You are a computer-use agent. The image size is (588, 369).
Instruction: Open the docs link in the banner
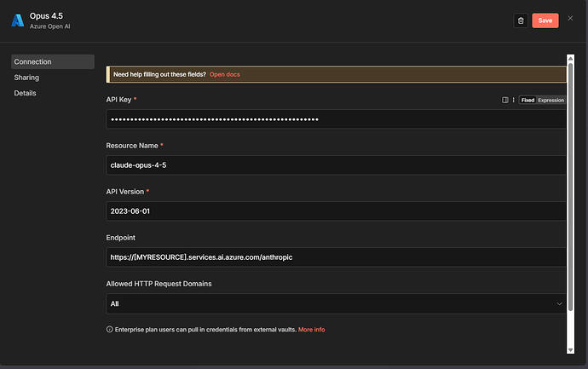[225, 75]
